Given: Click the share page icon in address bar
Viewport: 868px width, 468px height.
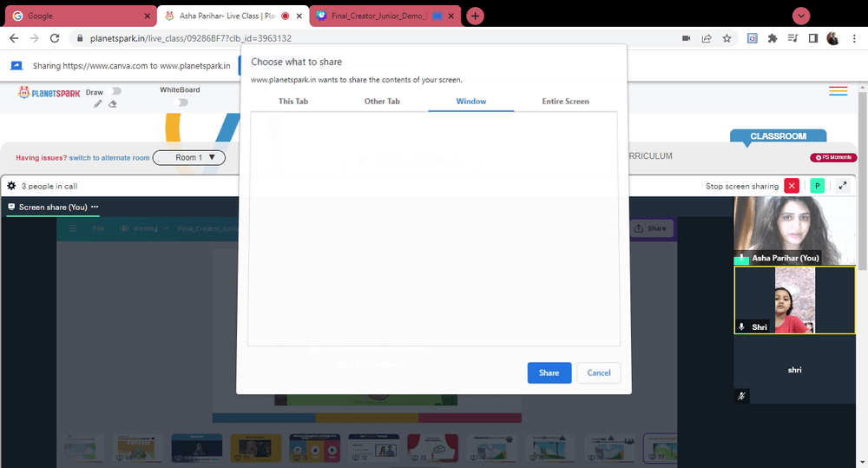Looking at the screenshot, I should tap(707, 38).
